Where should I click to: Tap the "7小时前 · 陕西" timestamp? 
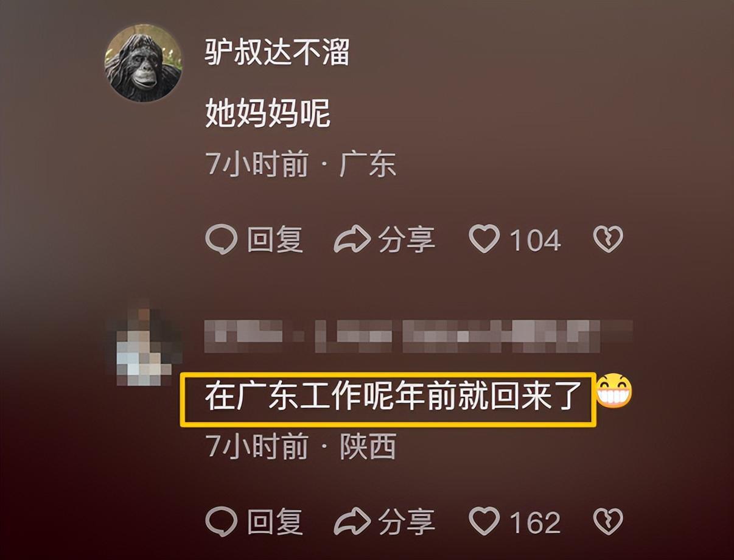(x=302, y=447)
